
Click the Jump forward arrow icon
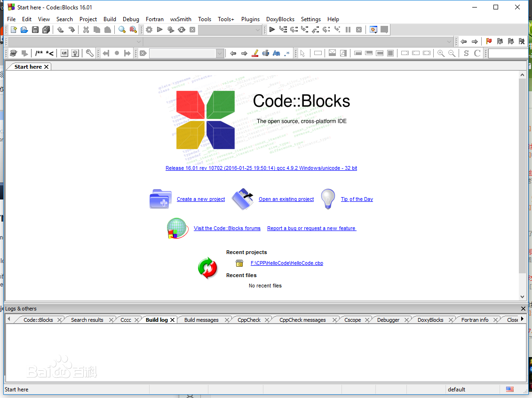point(475,41)
